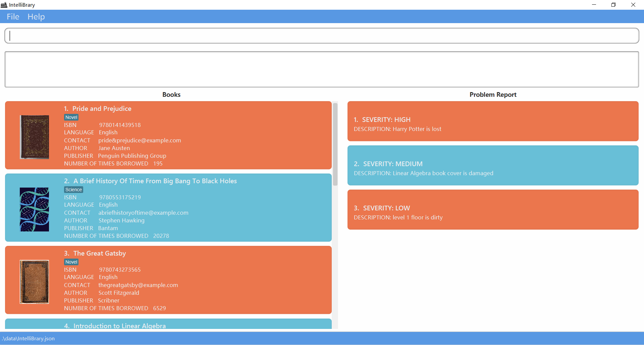Image resolution: width=644 pixels, height=345 pixels.
Task: Close the IntelliBrary window
Action: click(633, 5)
